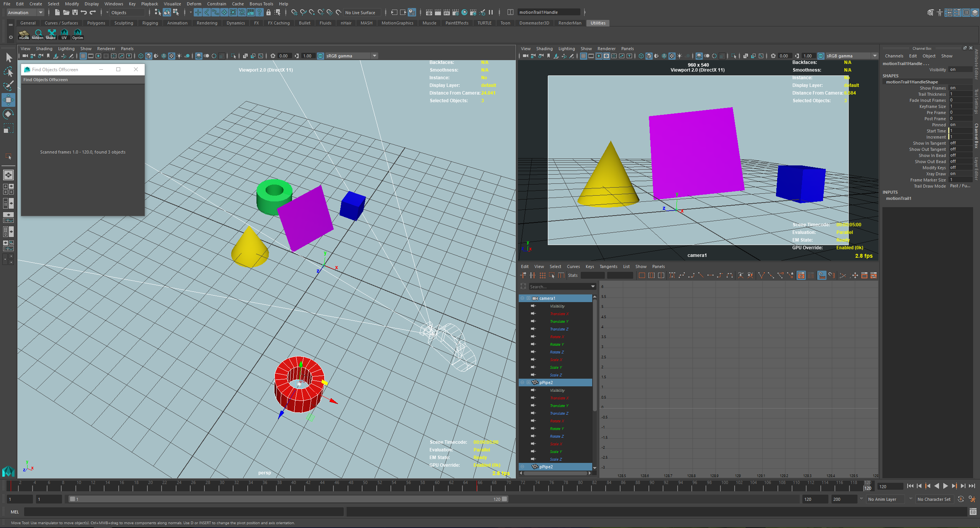Screen dimensions: 980x528
Task: Open the Optim shelf tool
Action: click(x=77, y=34)
